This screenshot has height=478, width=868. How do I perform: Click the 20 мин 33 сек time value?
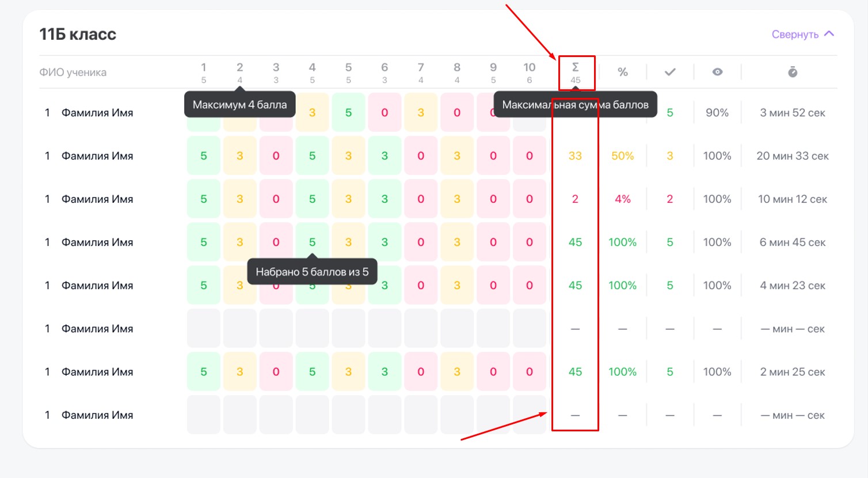[x=792, y=156]
